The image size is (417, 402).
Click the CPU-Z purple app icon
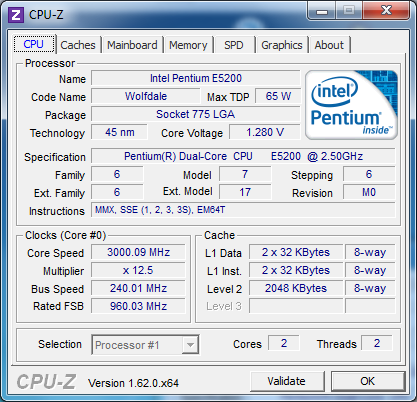tap(16, 15)
